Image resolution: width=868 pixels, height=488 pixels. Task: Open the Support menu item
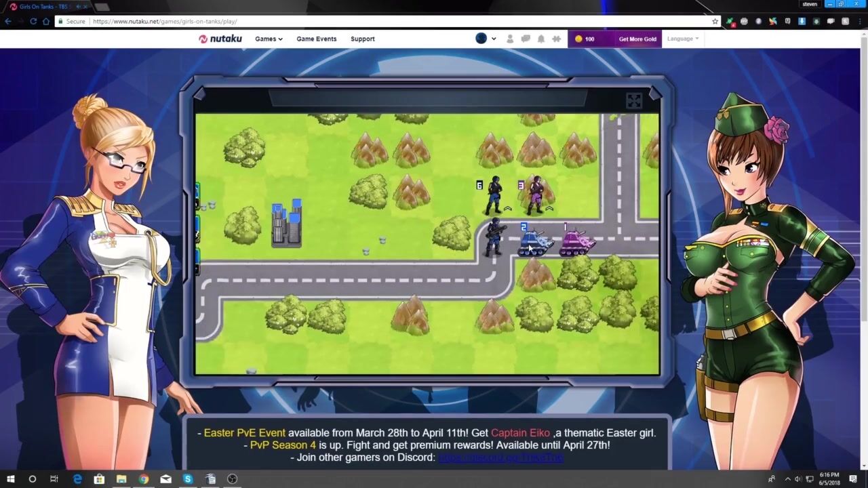[362, 39]
